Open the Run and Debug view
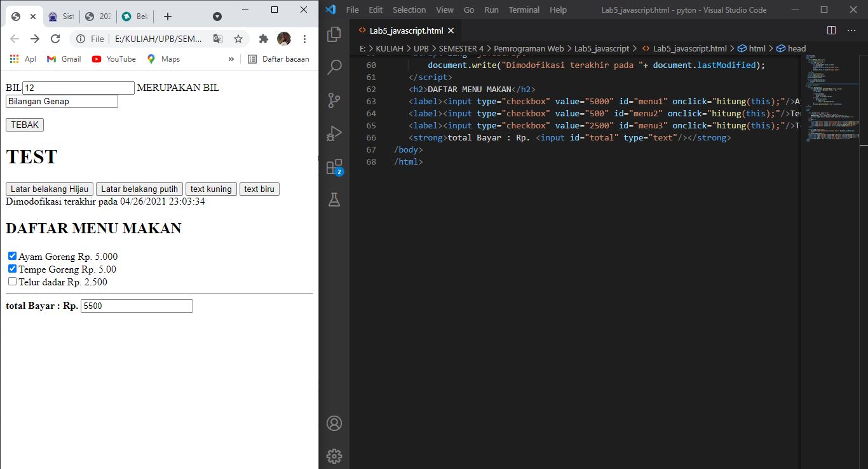 click(334, 133)
